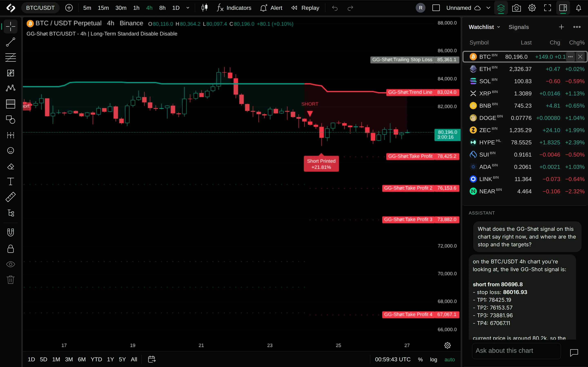Toggle log scale on price axis

point(433,359)
